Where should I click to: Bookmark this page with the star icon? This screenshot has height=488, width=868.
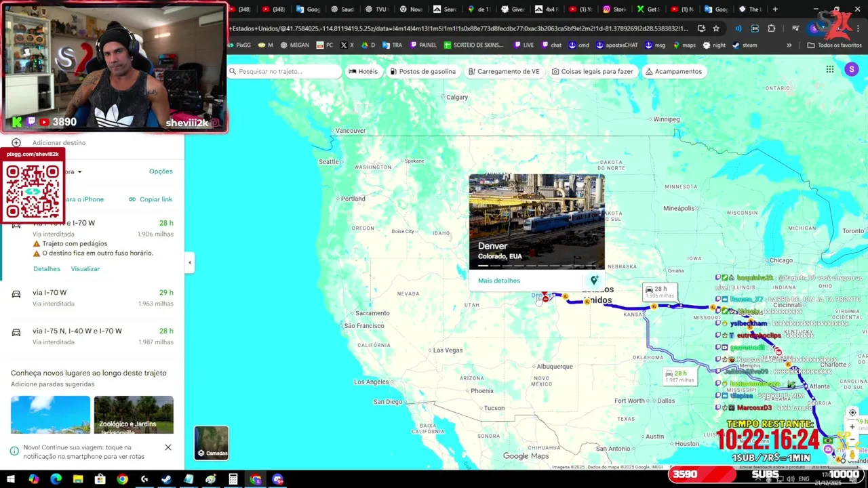(x=716, y=28)
